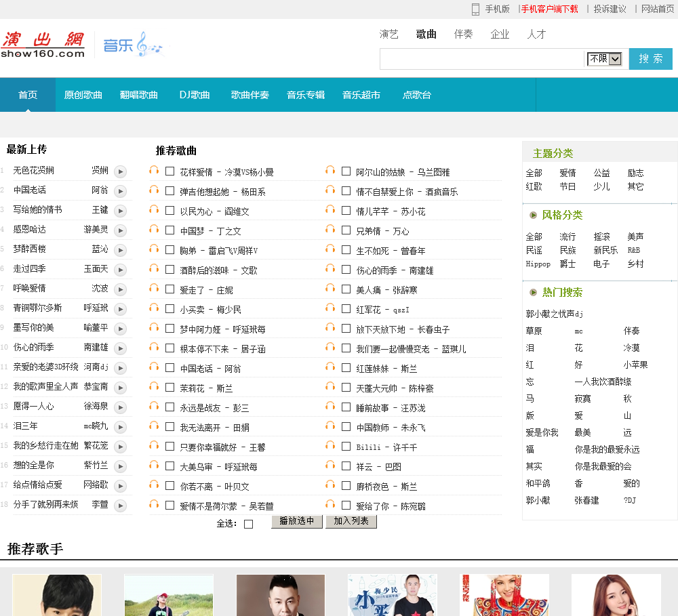Viewport: 678px width, 616px height.
Task: Filter by 爱情 theme category
Action: coord(567,173)
